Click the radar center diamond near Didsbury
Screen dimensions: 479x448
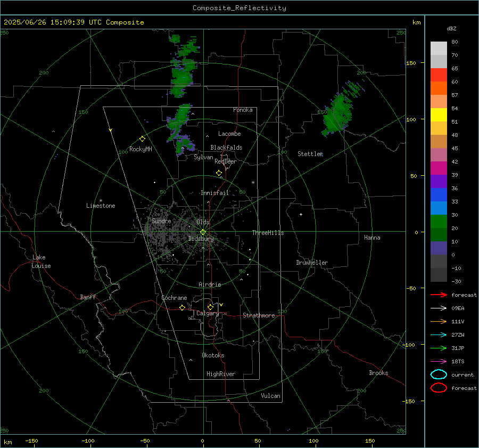(x=203, y=232)
